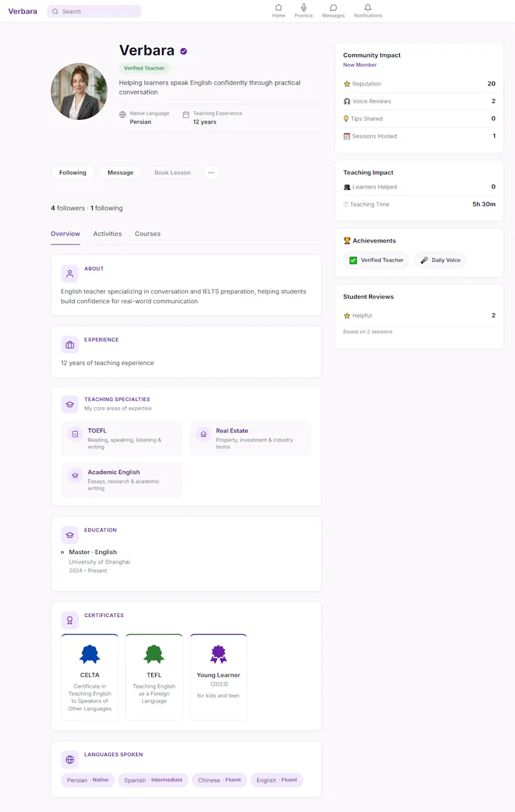Viewport: 515px width, 812px height.
Task: Click the calendar icon beside Teaching Experience
Action: [186, 115]
